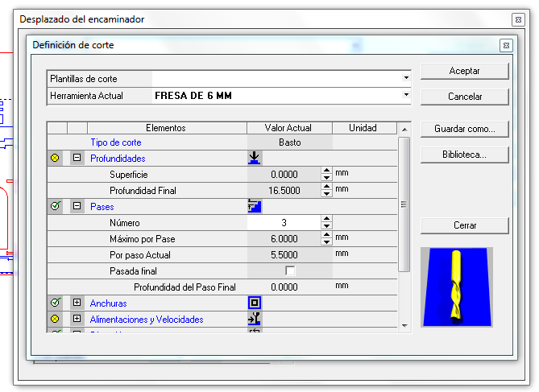Image resolution: width=539 pixels, height=392 pixels.
Task: Toggle green checkmark for Anchuras row
Action: coord(56,303)
